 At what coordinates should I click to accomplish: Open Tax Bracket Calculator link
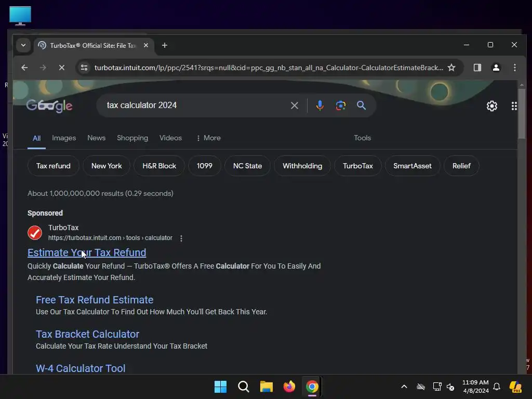(87, 334)
